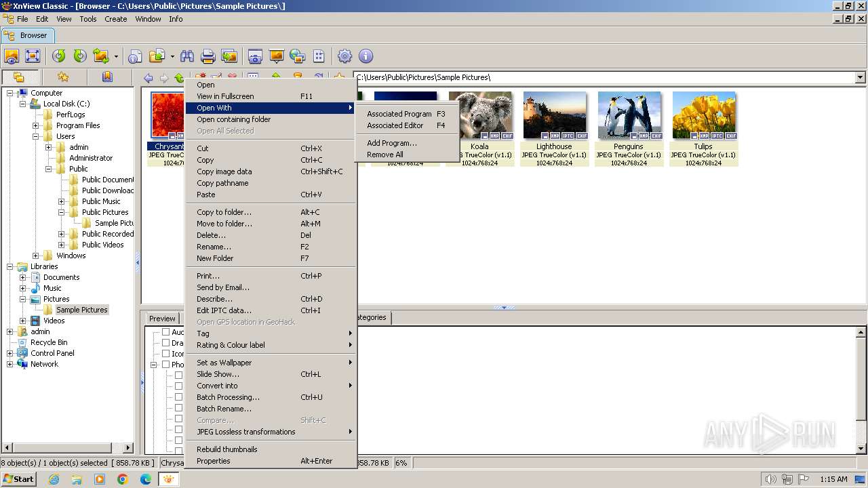Click the binoculars Search icon

(187, 56)
